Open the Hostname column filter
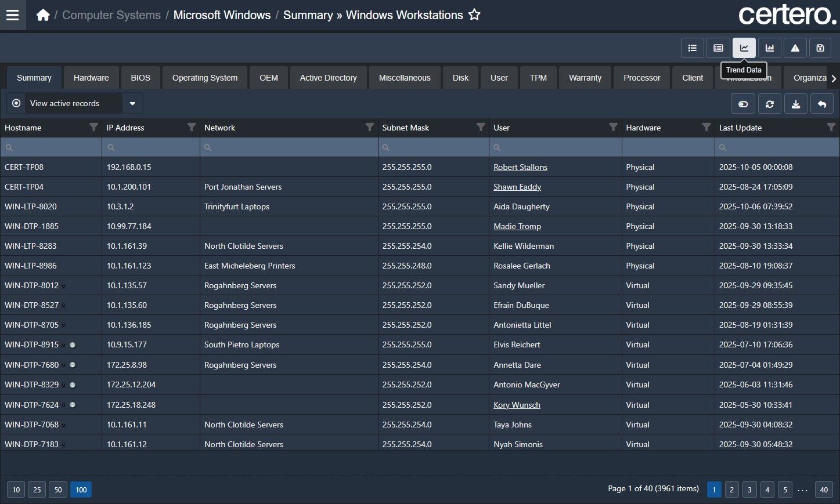840x504 pixels. [93, 127]
